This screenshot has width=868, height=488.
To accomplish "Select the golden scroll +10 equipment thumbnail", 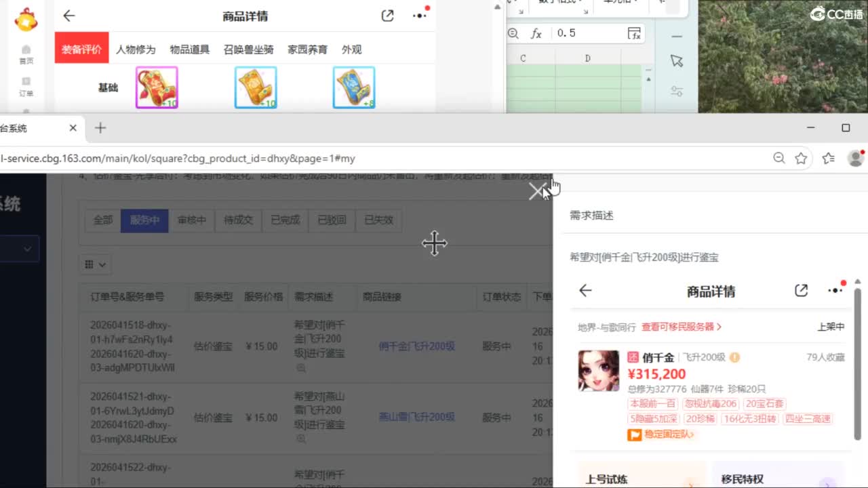I will click(x=256, y=87).
